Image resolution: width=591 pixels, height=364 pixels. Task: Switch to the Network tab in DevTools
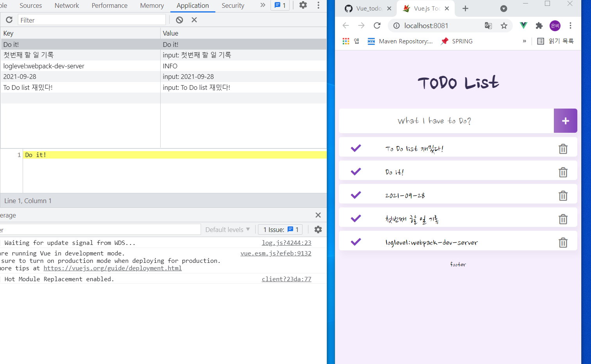(x=66, y=5)
